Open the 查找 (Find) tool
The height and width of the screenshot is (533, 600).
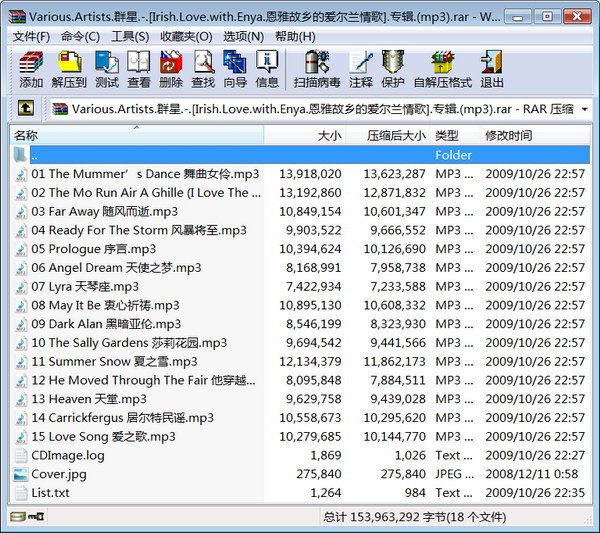click(x=203, y=69)
